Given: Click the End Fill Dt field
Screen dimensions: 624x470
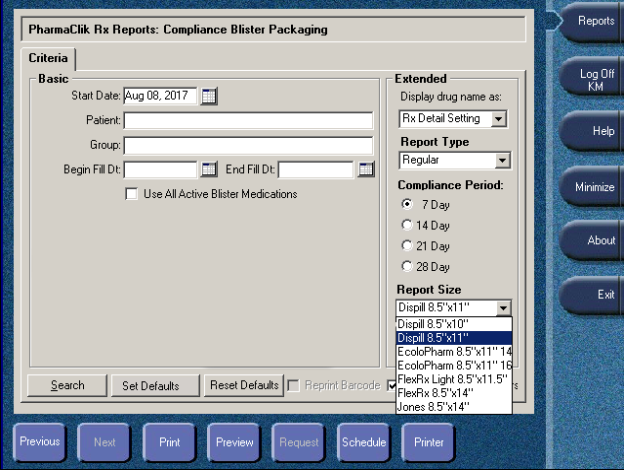Looking at the screenshot, I should 316,170.
